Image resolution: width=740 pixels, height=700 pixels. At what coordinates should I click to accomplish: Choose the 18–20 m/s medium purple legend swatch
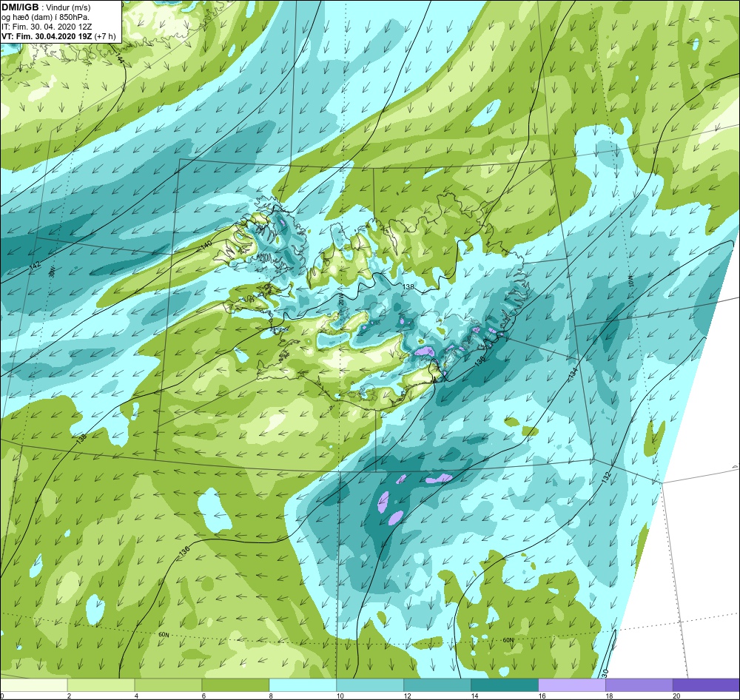tap(639, 684)
